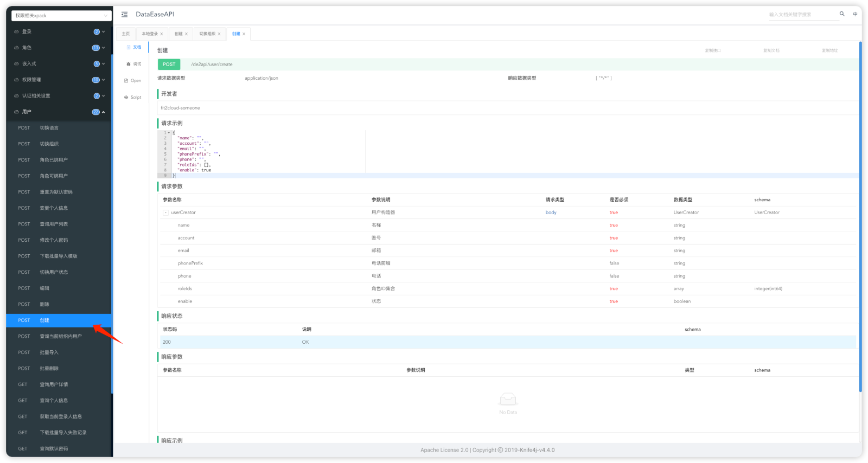Click the 复制接口 copy button
This screenshot has height=463, width=868.
(713, 50)
